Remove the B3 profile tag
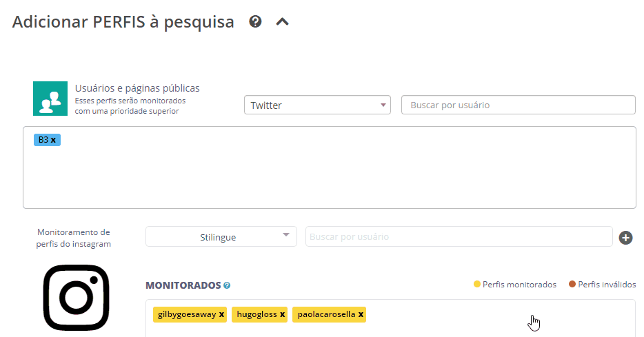This screenshot has width=644, height=337. tap(54, 140)
